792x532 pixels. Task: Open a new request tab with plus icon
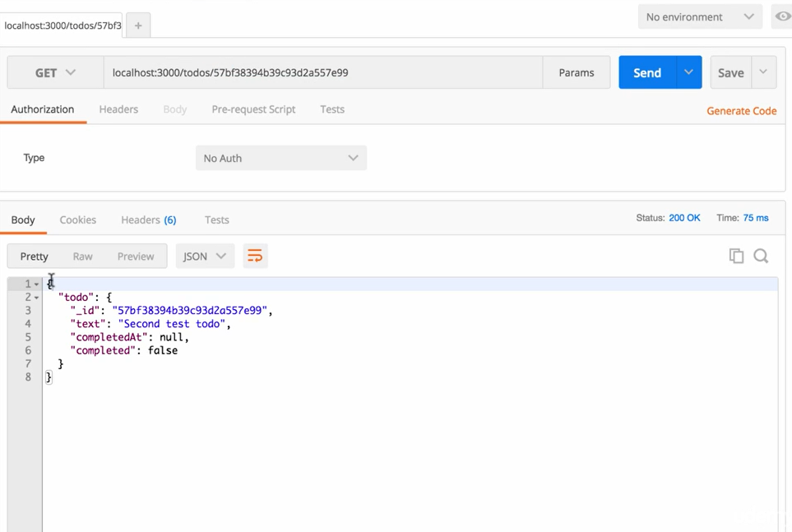click(138, 25)
